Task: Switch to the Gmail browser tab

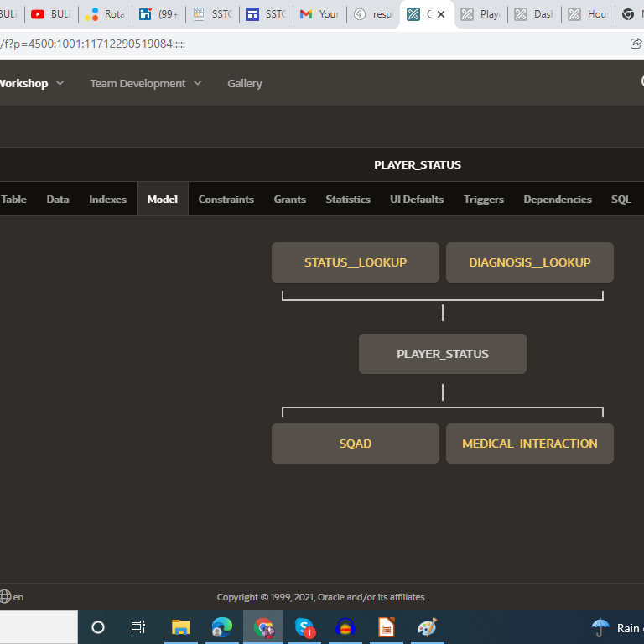Action: pyautogui.click(x=319, y=14)
